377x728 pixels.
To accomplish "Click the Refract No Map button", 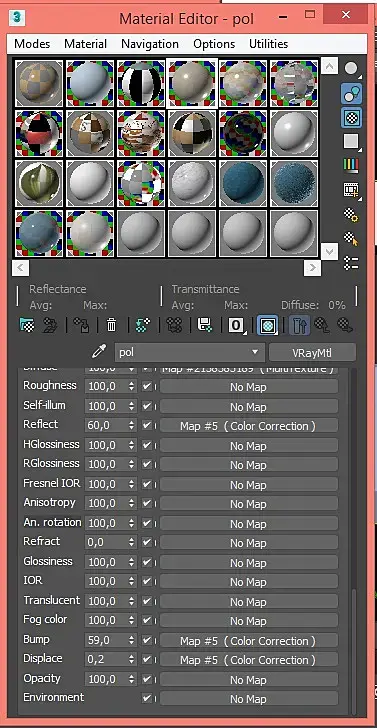I will (x=248, y=543).
